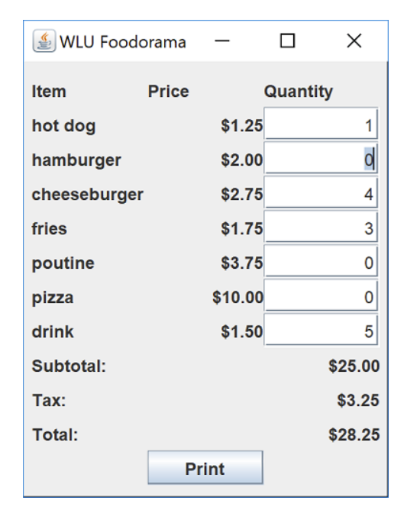Click the Quantity column header
420x523 pixels.
coord(299,92)
